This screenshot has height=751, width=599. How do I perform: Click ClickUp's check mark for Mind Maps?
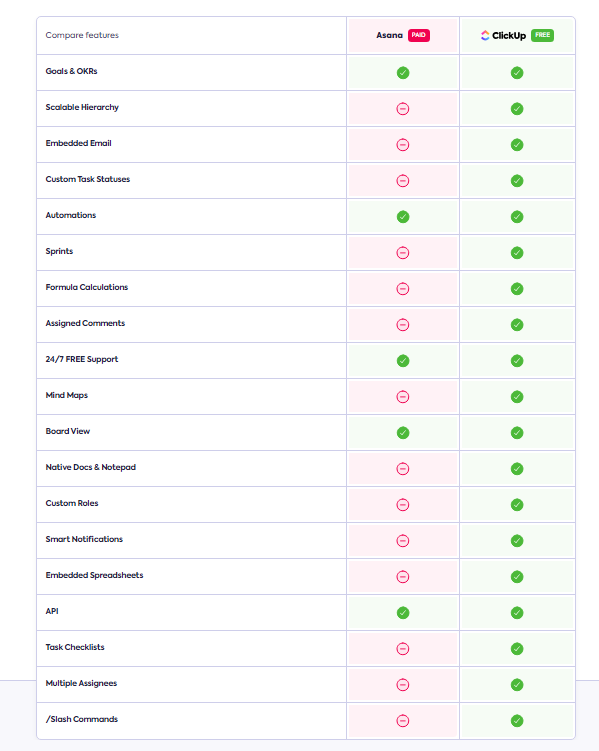[x=517, y=397]
